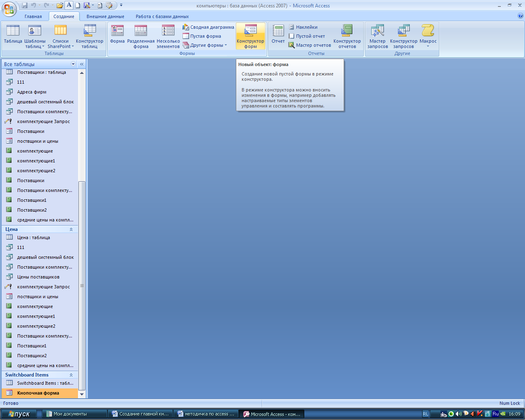Click the RU language indicator in tray
The image size is (525, 420).
[x=495, y=414]
